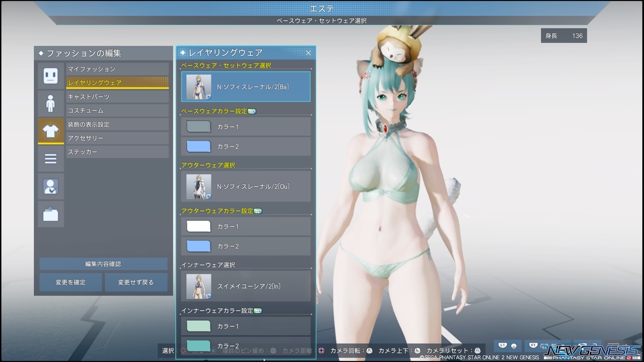The image size is (644, 362).
Task: Open outerwear カラー2 blue swatch
Action: [199, 246]
